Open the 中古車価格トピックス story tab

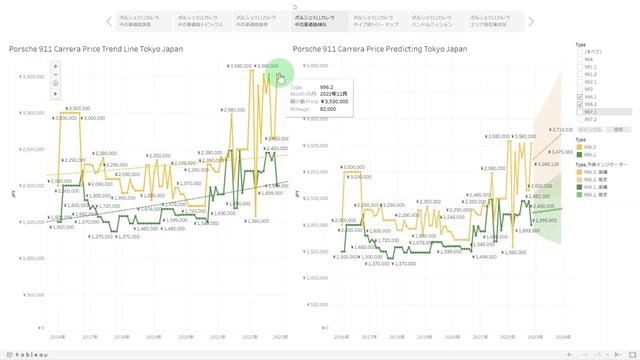[x=203, y=21]
